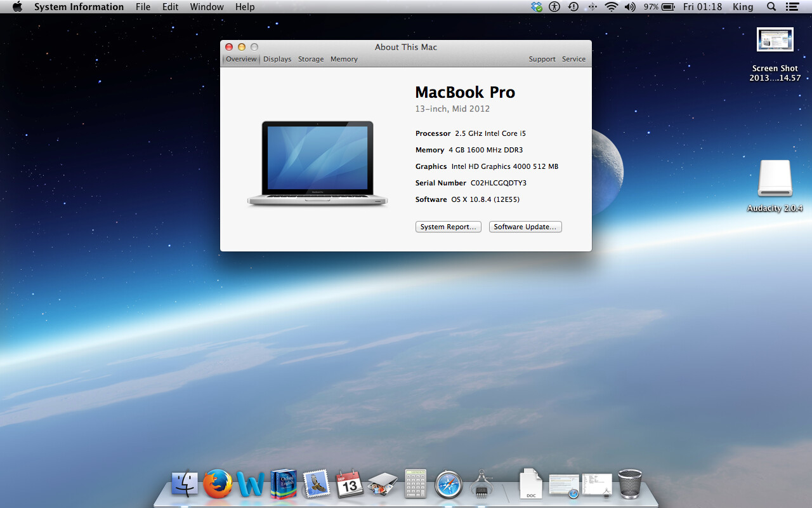Image resolution: width=812 pixels, height=508 pixels.
Task: Click the 2.5 GHz Intel Core i5 text
Action: tap(490, 133)
